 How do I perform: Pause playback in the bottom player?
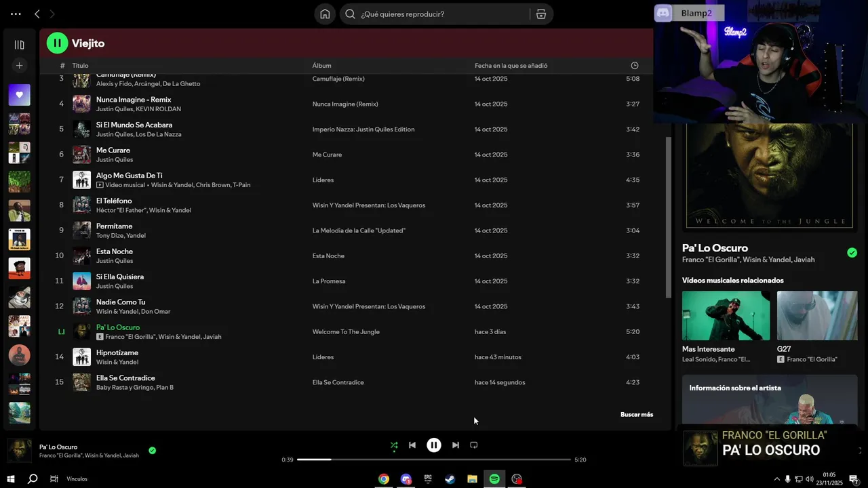point(434,445)
